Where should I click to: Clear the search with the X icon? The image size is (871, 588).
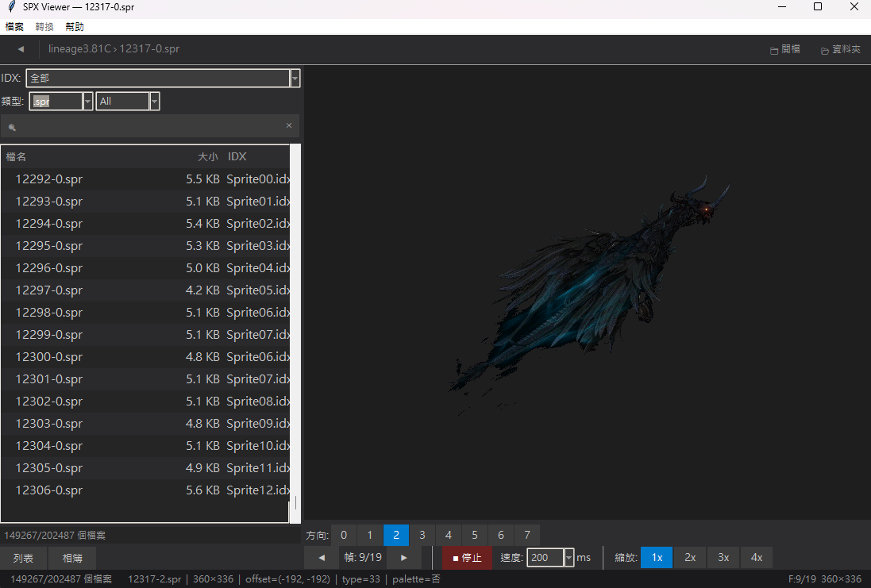289,125
